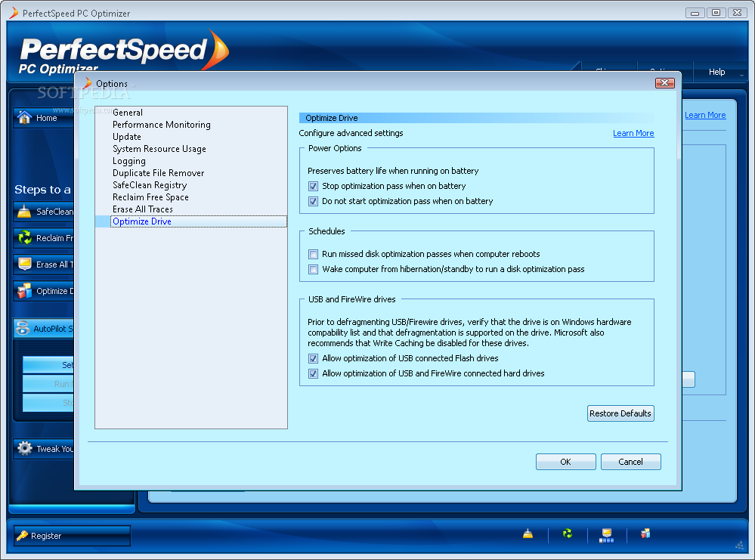Open Learn More link in Options dialog

click(x=633, y=133)
